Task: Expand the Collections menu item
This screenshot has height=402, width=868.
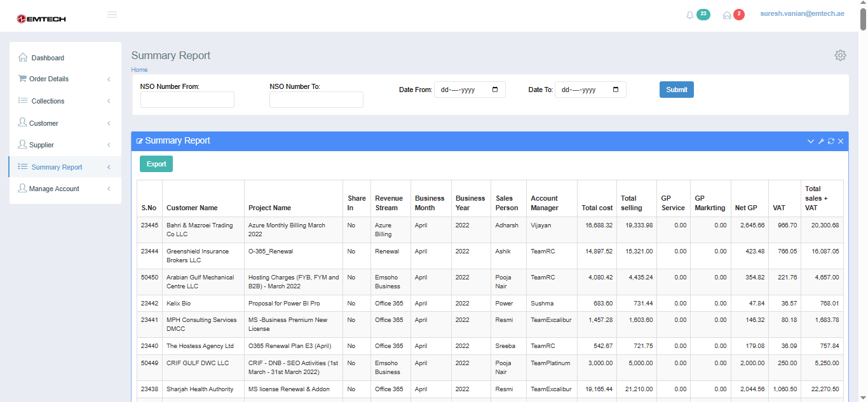Action: pyautogui.click(x=48, y=101)
